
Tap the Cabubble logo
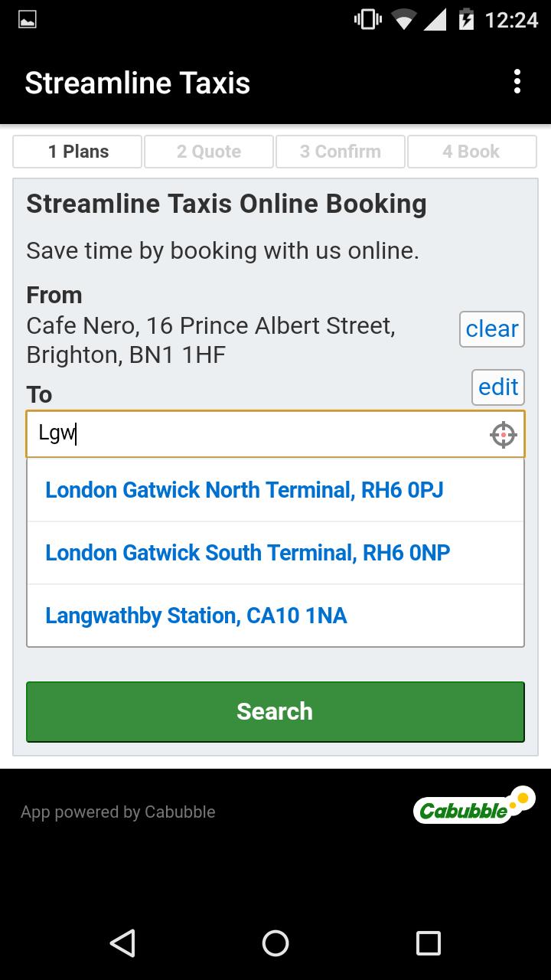coord(474,805)
